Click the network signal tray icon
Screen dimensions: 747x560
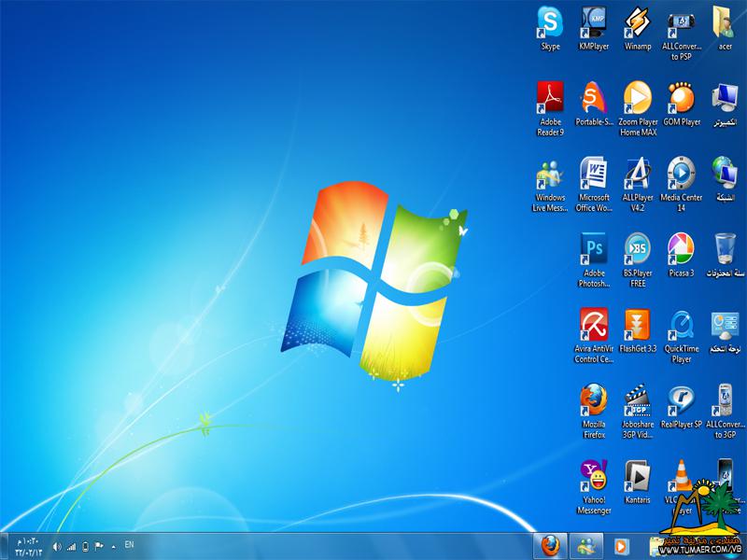(71, 547)
